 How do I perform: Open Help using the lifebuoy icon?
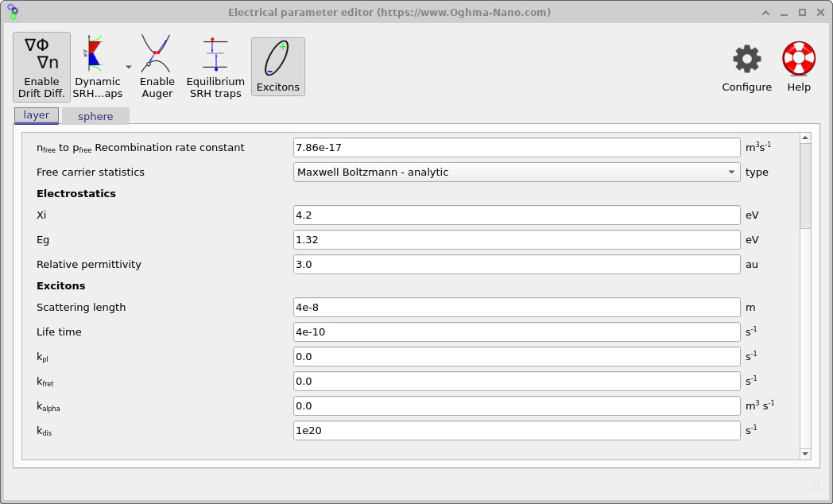[798, 65]
